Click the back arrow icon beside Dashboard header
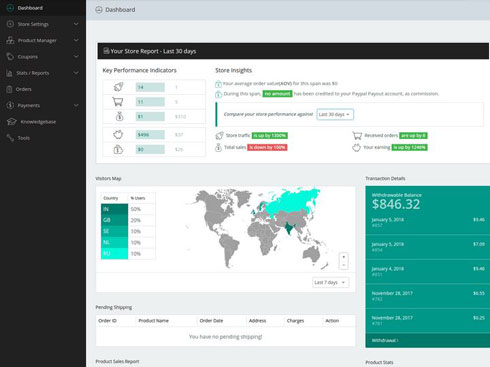This screenshot has width=490, height=367. [x=99, y=10]
